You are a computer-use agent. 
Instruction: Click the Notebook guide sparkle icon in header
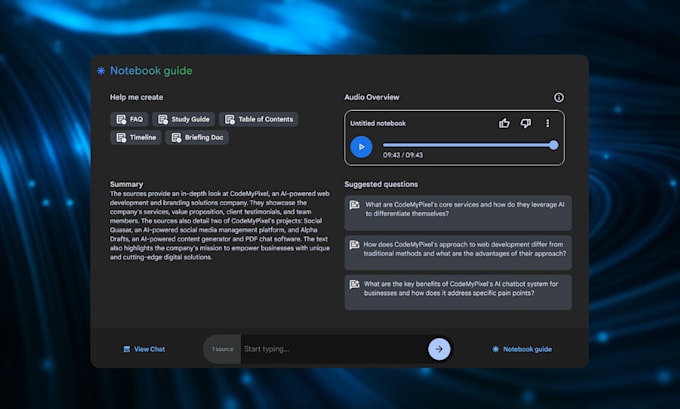tap(101, 71)
